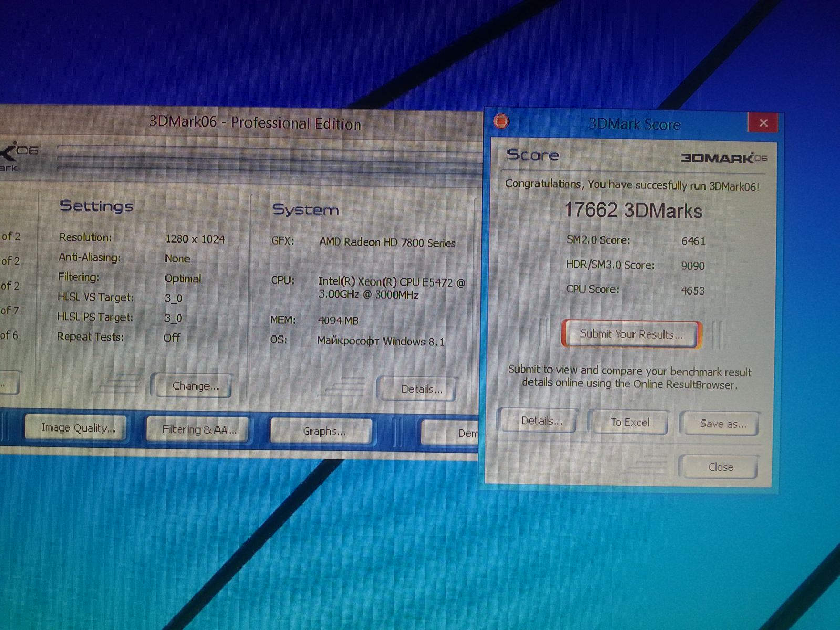
Task: Click the Save as... button
Action: coord(722,424)
